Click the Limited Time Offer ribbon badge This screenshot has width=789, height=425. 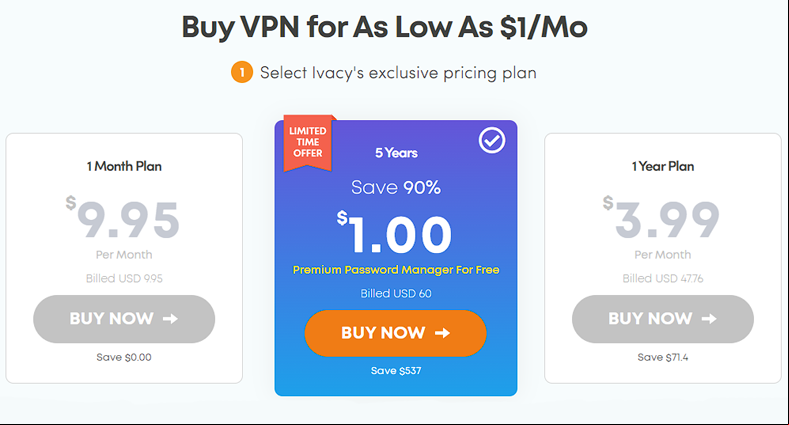pos(308,143)
